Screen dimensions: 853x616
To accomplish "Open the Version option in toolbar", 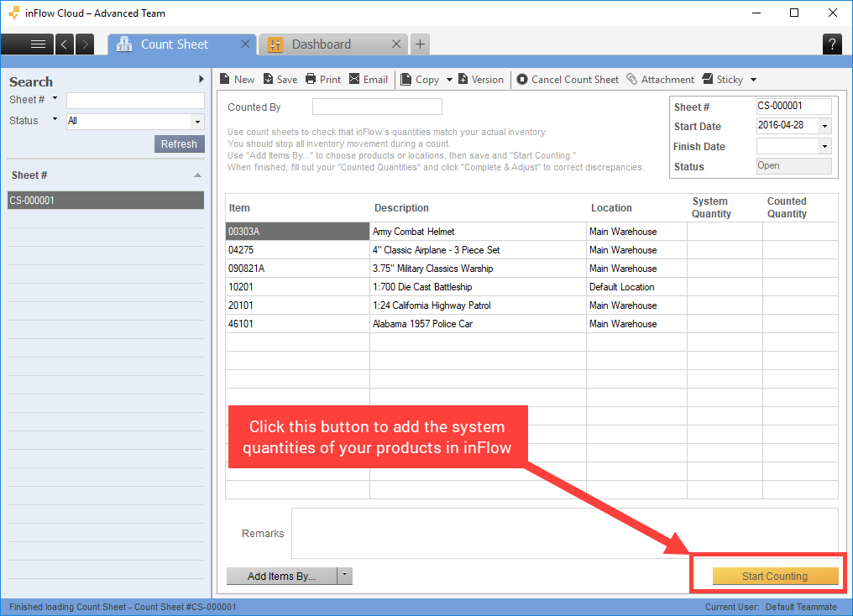I will click(481, 80).
